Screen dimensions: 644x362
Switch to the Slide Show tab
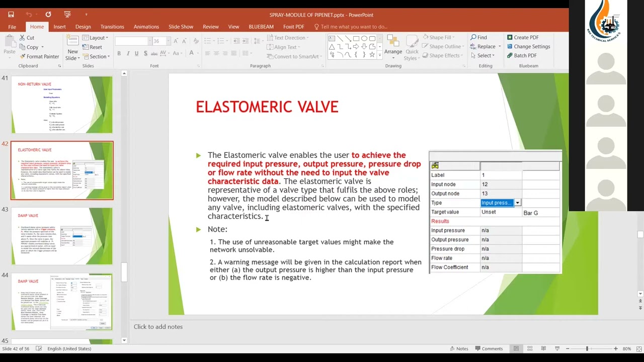coord(181,27)
